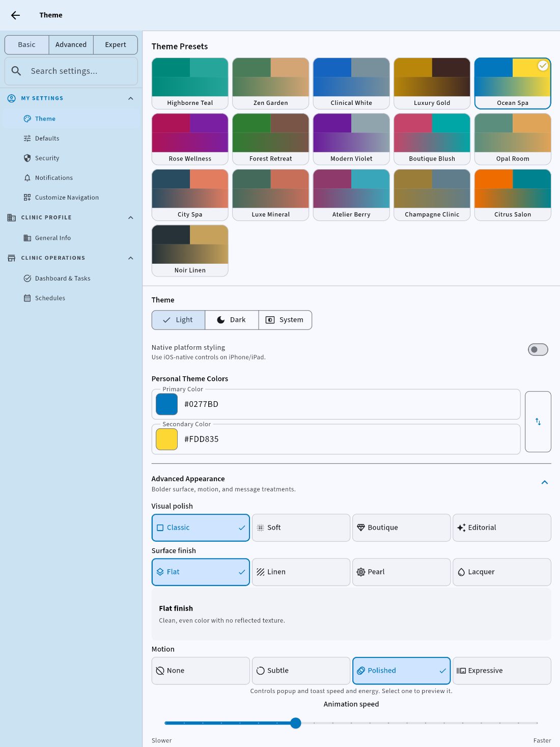Open General Info page
560x747 pixels.
pos(71,238)
